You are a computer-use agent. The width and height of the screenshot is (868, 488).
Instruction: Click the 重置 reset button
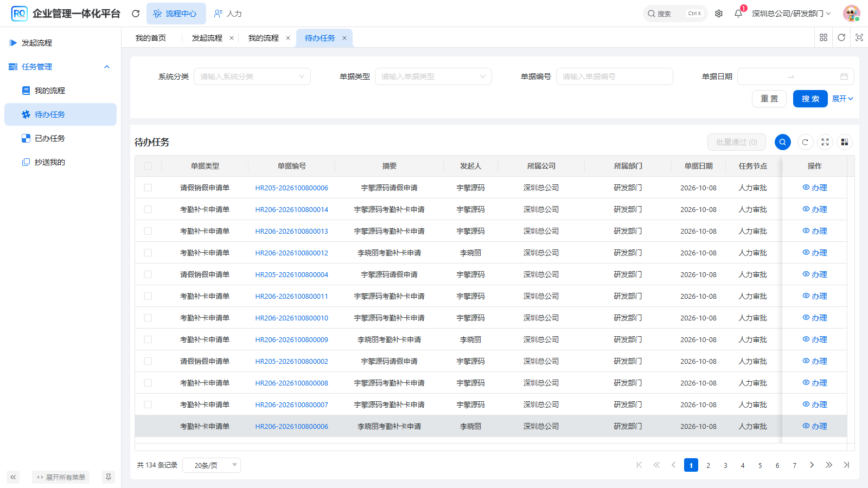[x=769, y=99]
